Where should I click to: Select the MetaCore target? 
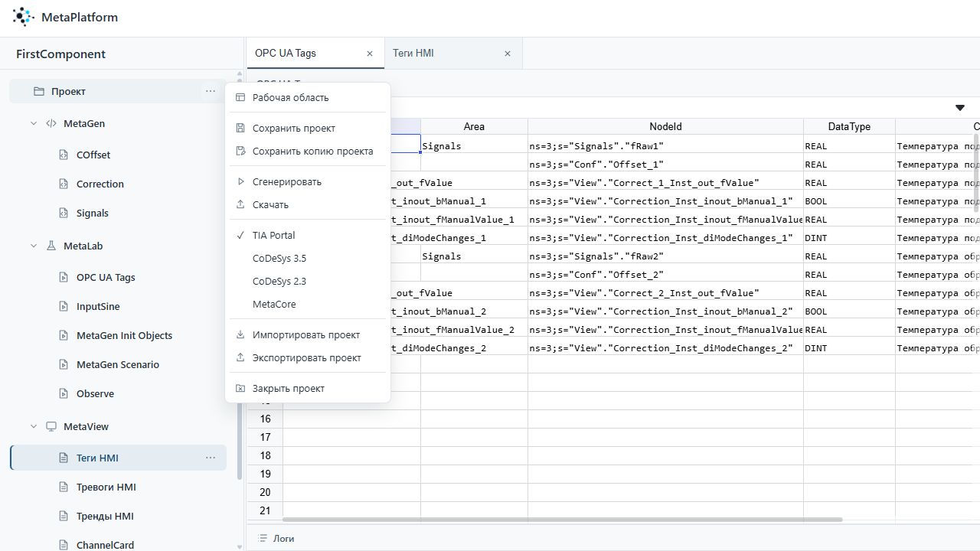[x=308, y=304]
